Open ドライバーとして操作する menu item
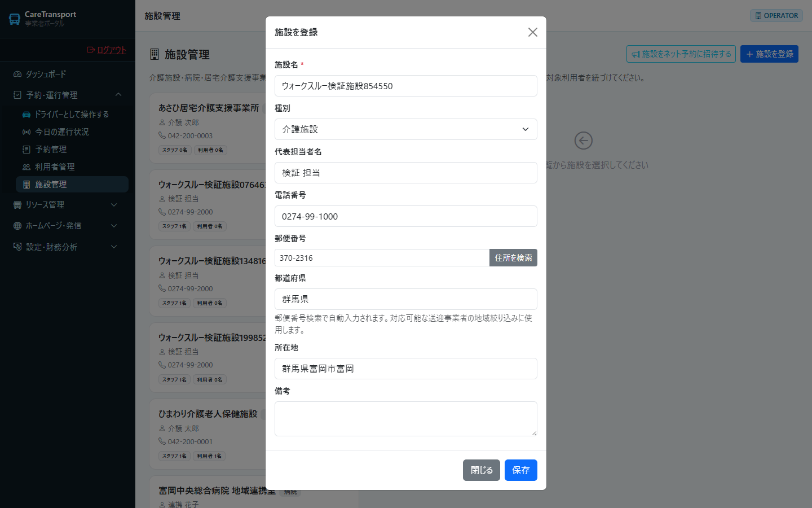Viewport: 812px width, 508px height. (72, 114)
